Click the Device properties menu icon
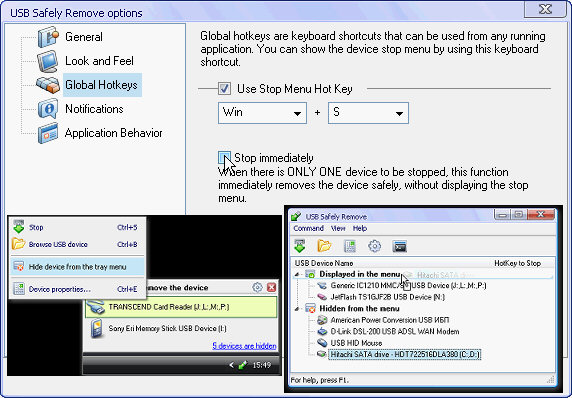Viewport: 572px width, 398px height. click(x=19, y=289)
